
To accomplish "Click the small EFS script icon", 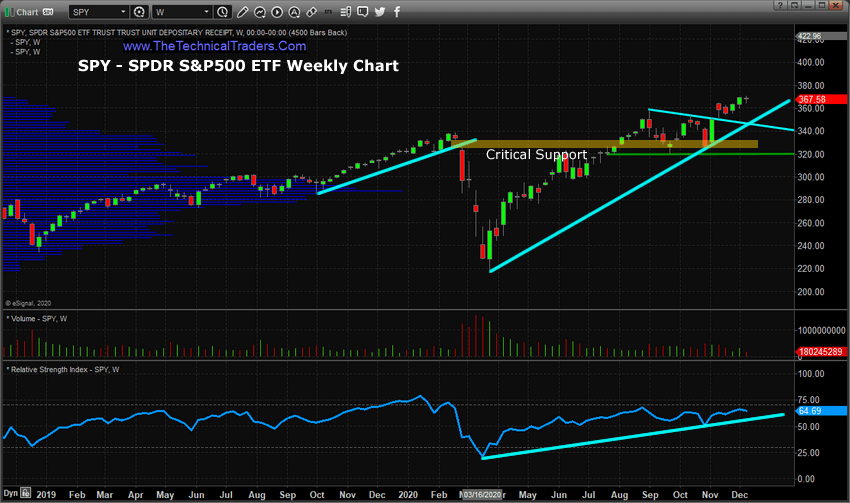I will (328, 12).
